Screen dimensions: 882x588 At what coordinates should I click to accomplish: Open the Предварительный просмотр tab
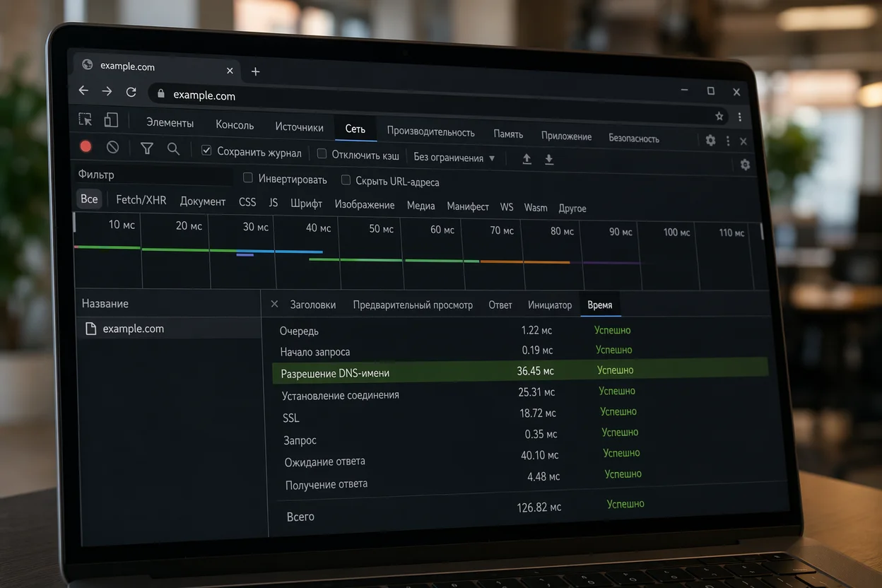(x=413, y=305)
